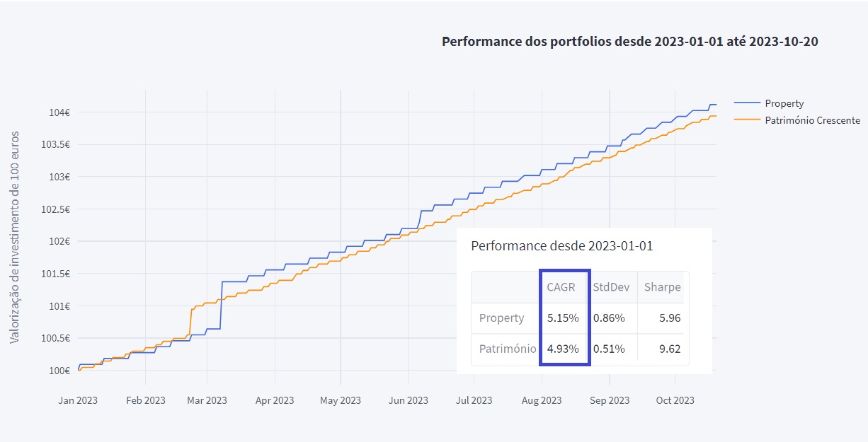Image resolution: width=868 pixels, height=442 pixels.
Task: Click the y-axis title Valorização de investimento
Action: [x=16, y=238]
